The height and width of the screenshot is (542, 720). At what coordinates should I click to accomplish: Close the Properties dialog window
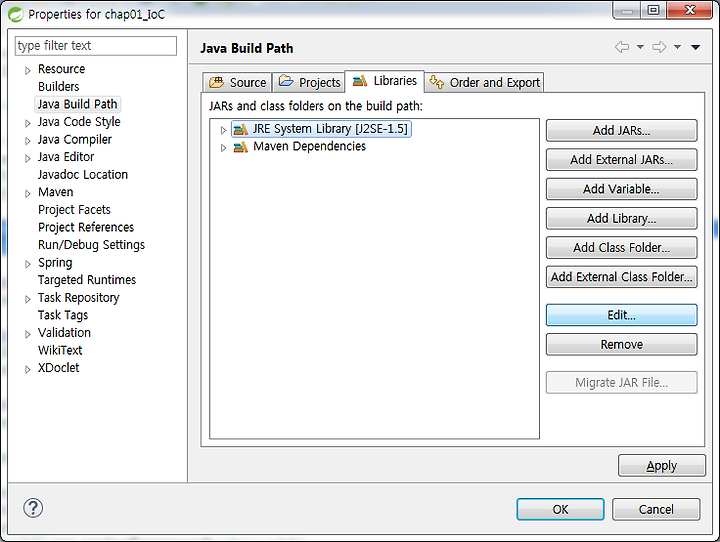coord(689,10)
